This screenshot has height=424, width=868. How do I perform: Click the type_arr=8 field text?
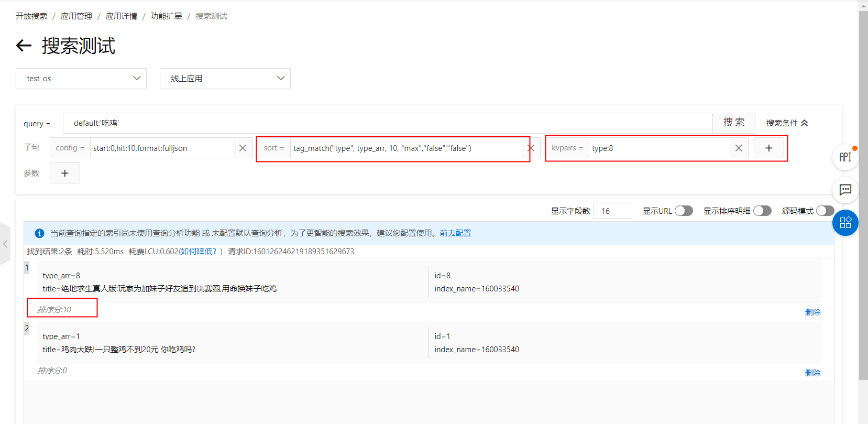click(x=61, y=276)
